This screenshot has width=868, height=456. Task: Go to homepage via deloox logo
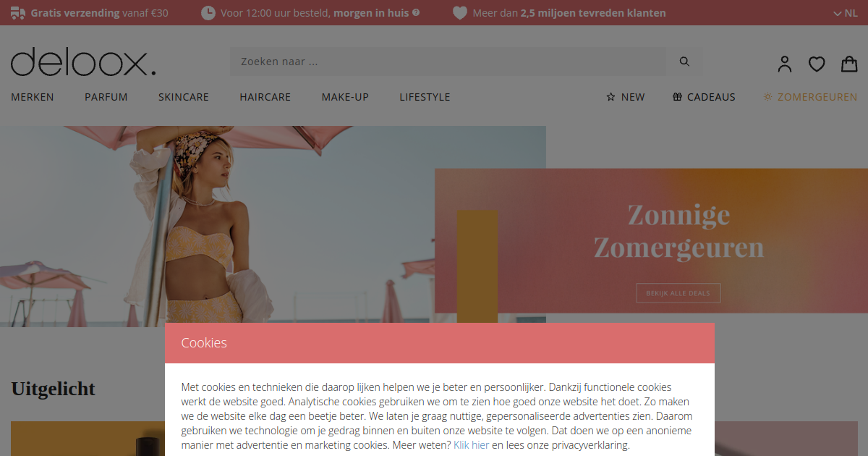(x=83, y=62)
